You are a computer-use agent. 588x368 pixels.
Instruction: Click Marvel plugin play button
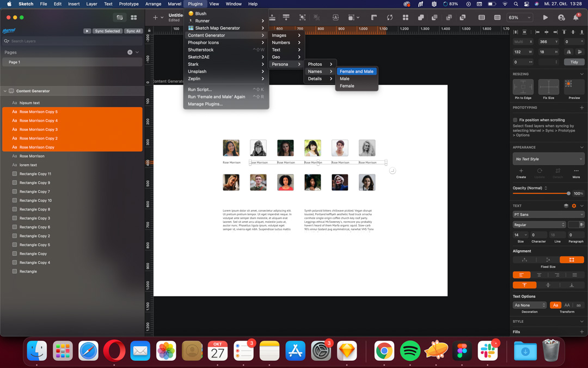pyautogui.click(x=87, y=31)
